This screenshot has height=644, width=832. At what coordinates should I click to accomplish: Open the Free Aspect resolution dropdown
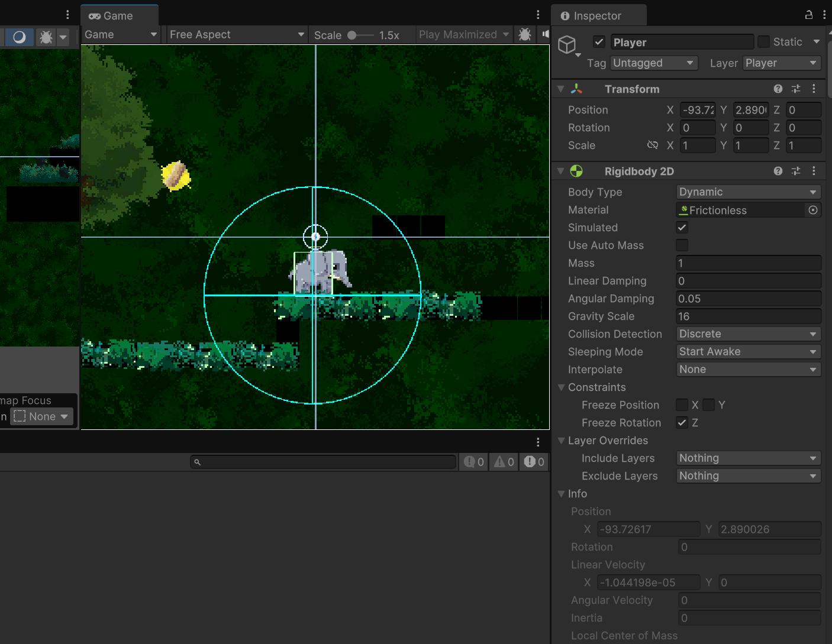(x=236, y=34)
